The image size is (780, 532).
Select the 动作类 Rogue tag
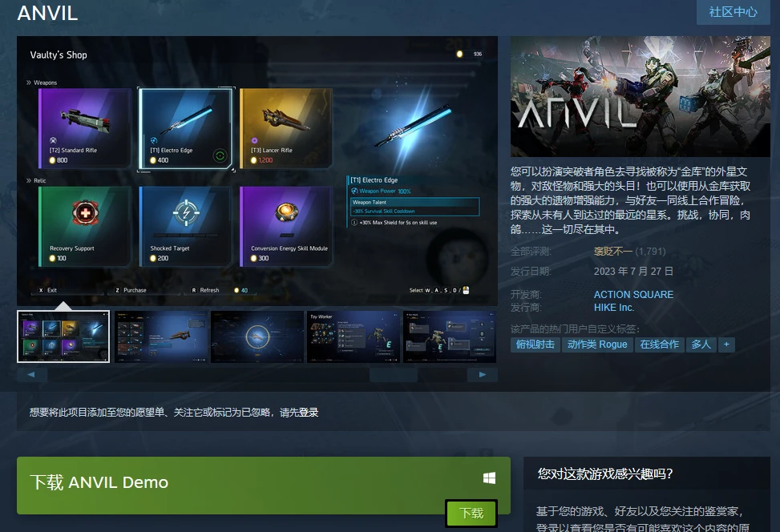coord(597,345)
